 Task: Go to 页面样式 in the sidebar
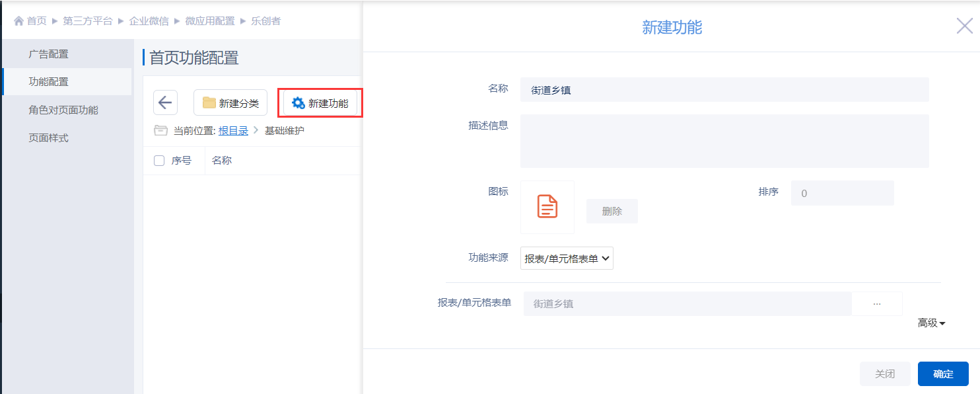[x=48, y=138]
